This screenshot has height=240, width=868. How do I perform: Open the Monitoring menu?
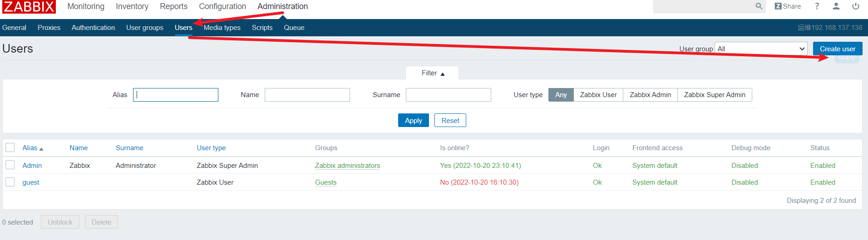pyautogui.click(x=86, y=6)
